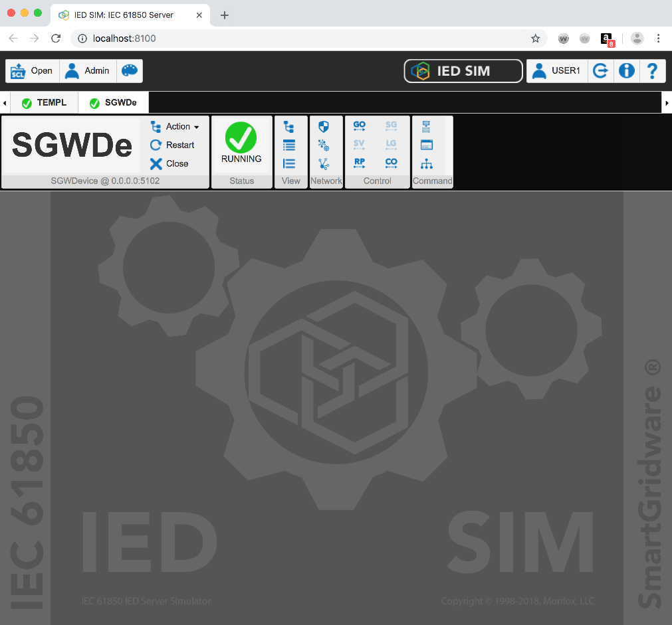
Task: Open an SCL file with Open button
Action: (32, 71)
